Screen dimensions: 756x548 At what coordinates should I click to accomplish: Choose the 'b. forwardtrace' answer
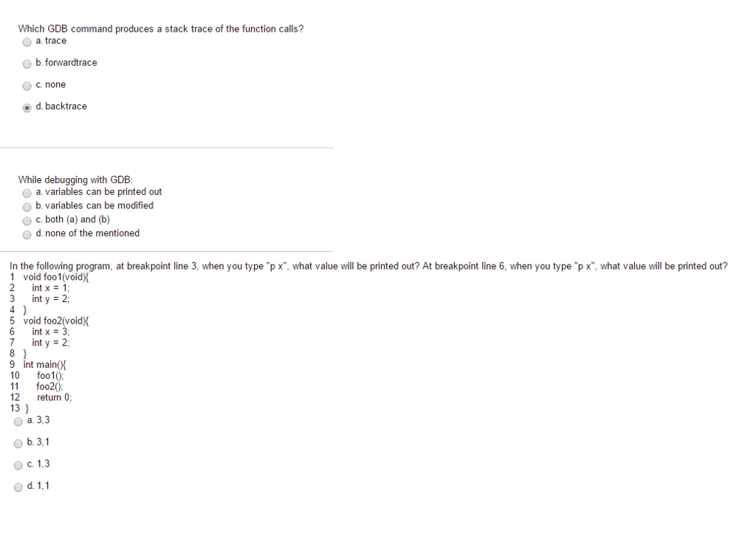(27, 64)
